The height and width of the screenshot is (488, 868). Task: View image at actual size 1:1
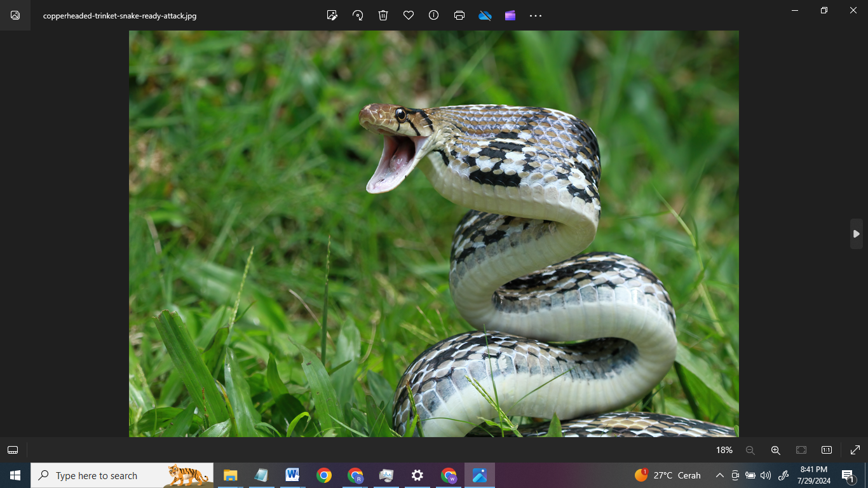tap(827, 450)
